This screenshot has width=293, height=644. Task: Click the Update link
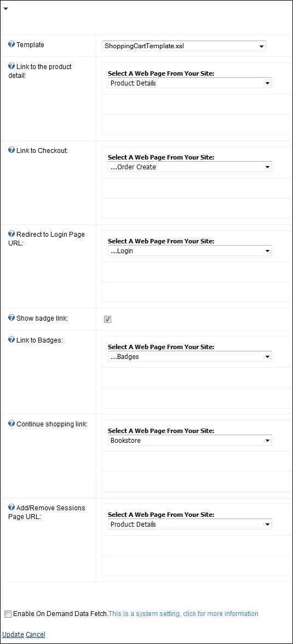pos(13,635)
